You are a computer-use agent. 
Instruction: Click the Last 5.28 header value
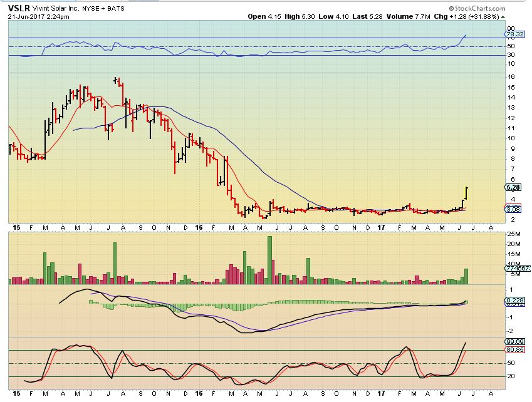pos(367,16)
